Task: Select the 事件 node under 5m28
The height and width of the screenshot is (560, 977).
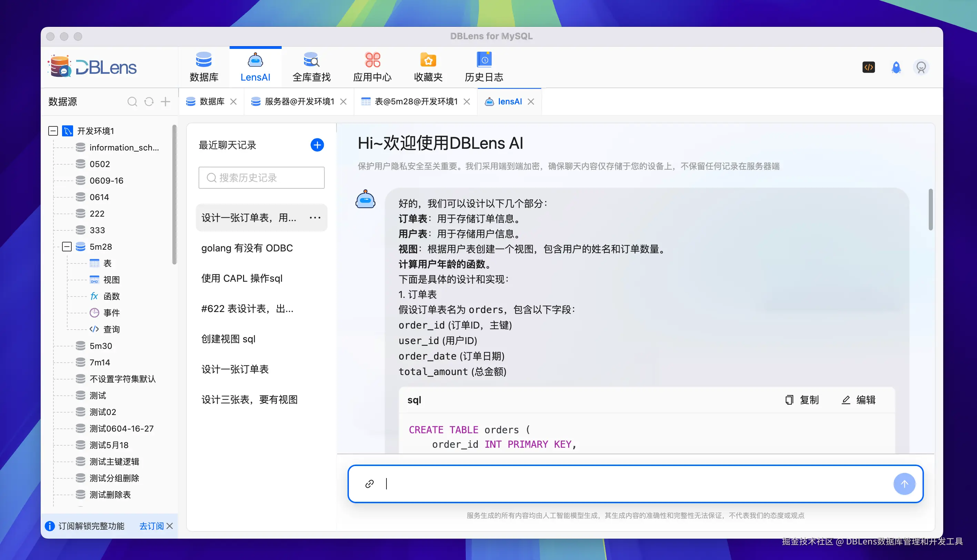Action: pyautogui.click(x=112, y=313)
